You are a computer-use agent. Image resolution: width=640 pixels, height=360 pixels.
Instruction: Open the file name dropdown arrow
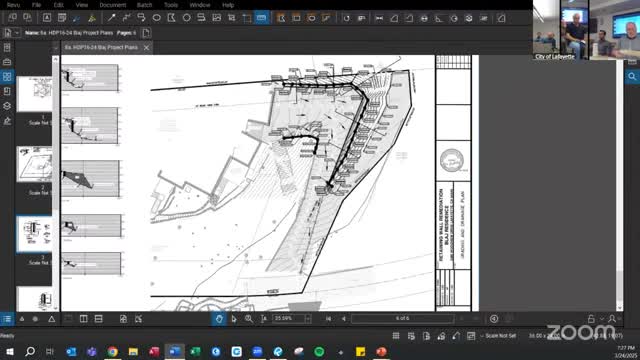tap(17, 33)
